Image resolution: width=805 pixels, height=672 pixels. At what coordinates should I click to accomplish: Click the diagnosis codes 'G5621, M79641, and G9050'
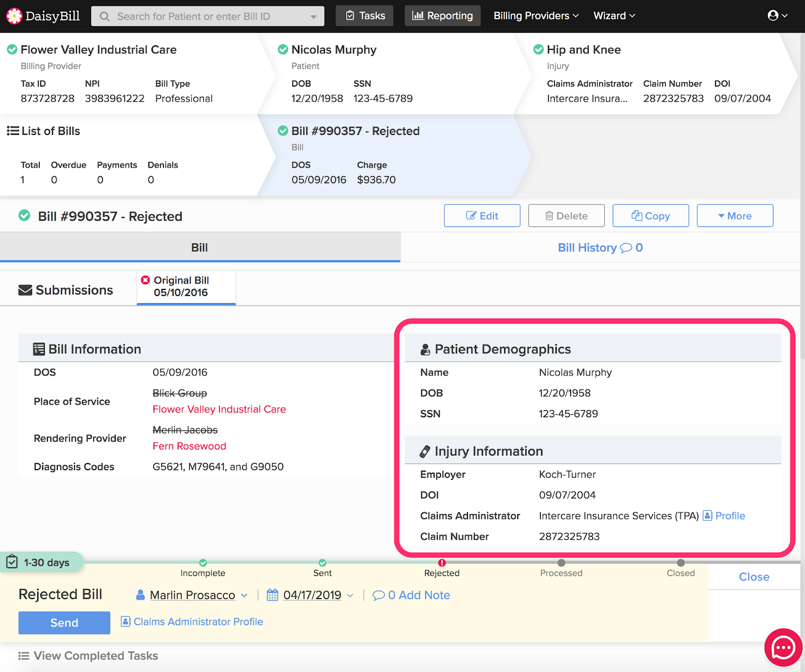[218, 467]
